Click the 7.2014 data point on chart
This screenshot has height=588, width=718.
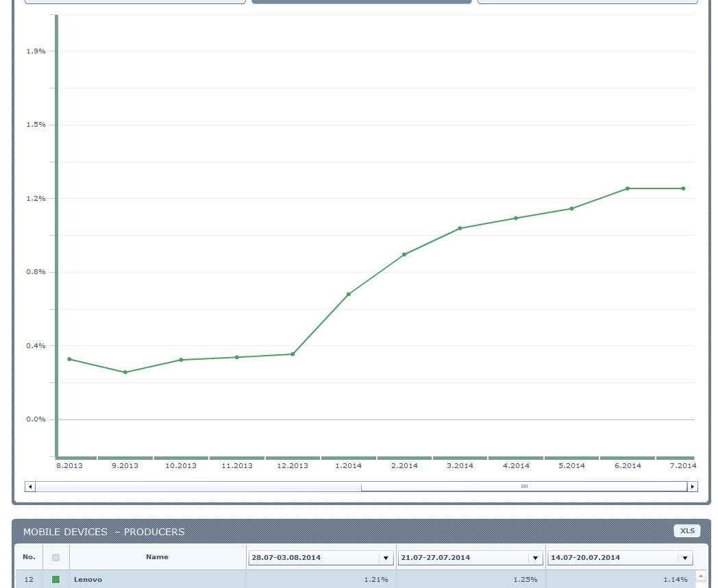683,188
